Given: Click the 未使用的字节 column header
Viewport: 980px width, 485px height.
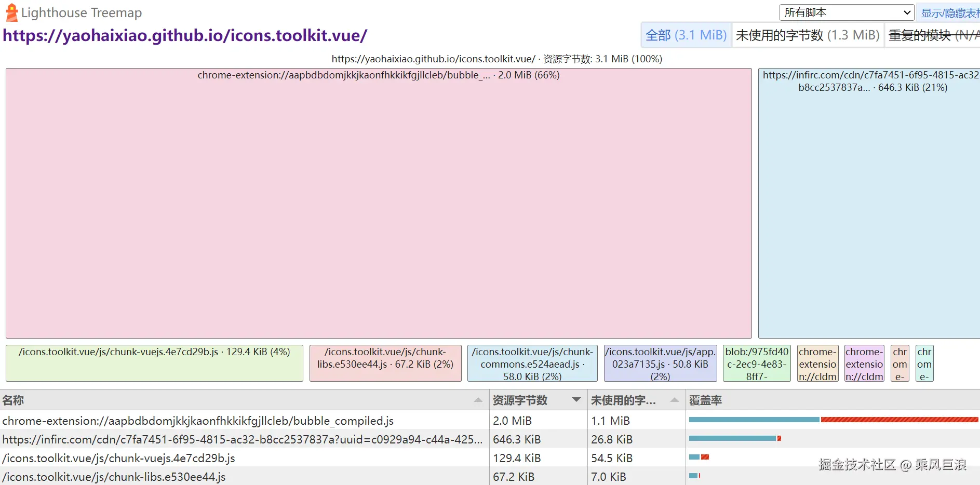Looking at the screenshot, I should [636, 400].
